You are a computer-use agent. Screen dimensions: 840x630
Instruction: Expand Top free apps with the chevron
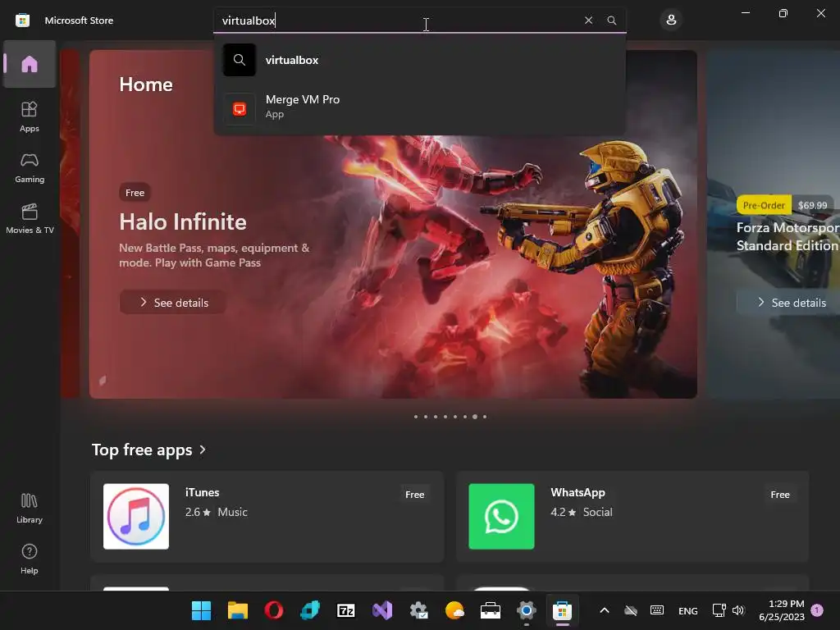click(203, 450)
